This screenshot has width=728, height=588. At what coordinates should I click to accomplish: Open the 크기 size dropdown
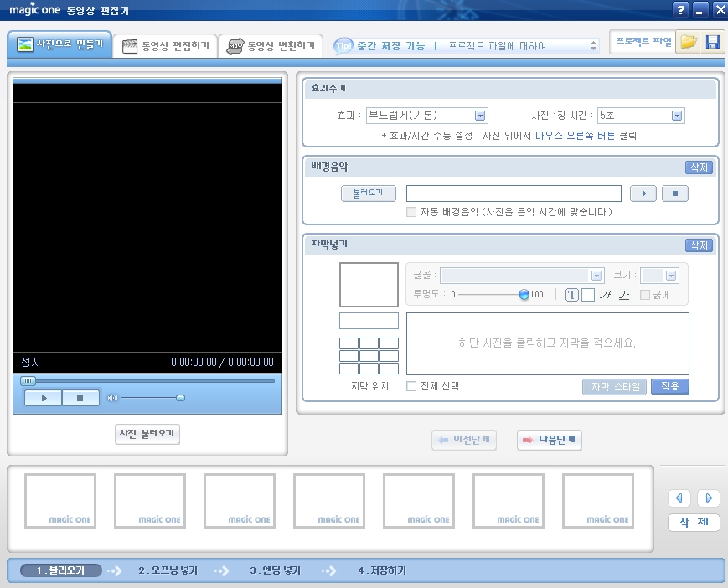click(659, 276)
